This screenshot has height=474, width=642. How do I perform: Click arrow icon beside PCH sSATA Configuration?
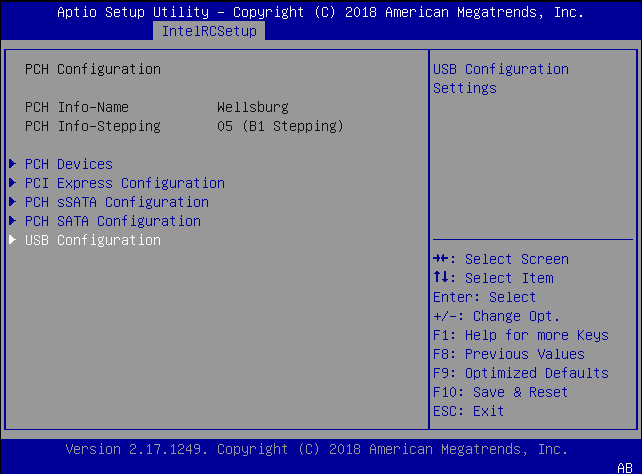[x=12, y=202]
